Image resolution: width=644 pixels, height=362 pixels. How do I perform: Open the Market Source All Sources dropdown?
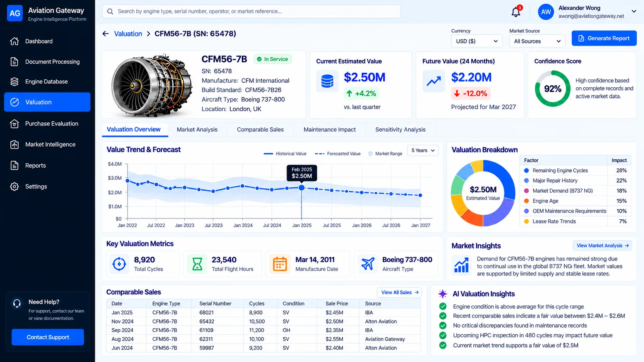pyautogui.click(x=537, y=41)
